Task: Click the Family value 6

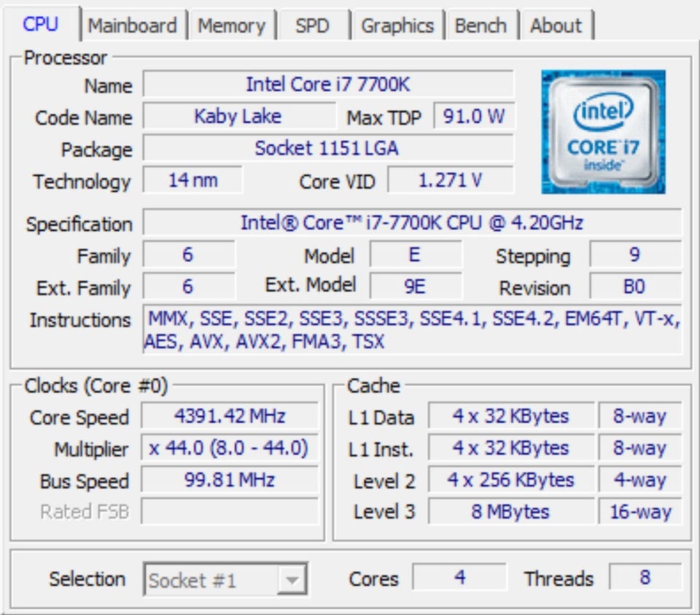Action: 188,255
